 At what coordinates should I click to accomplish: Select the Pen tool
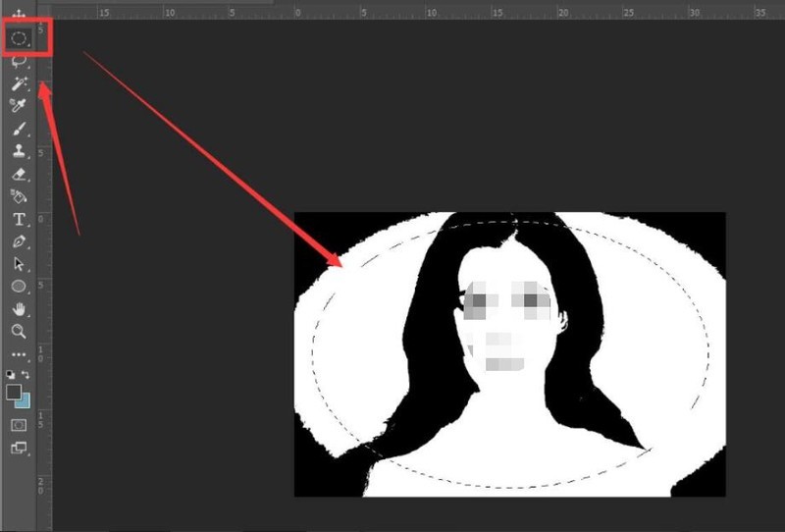coord(19,241)
